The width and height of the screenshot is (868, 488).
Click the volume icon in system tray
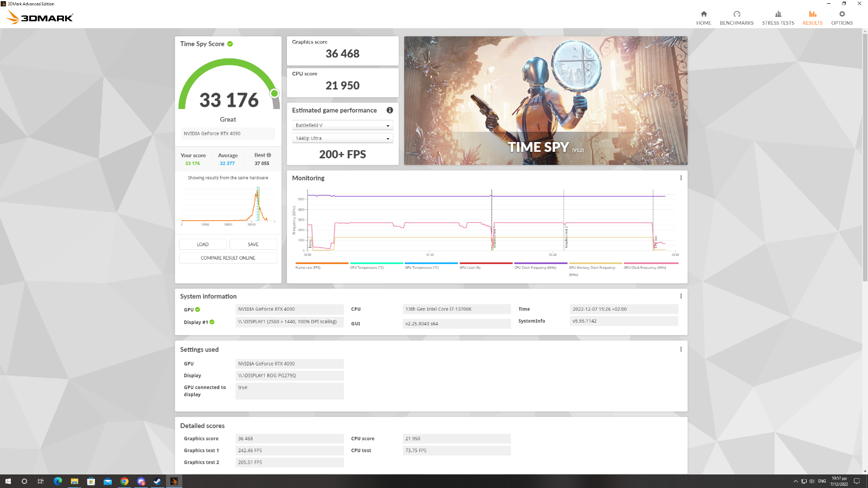click(x=812, y=481)
